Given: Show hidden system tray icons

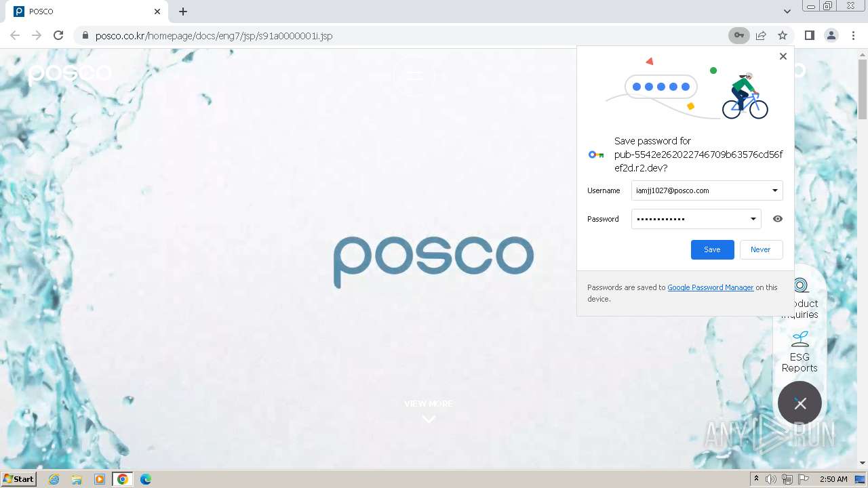Looking at the screenshot, I should coord(756,479).
